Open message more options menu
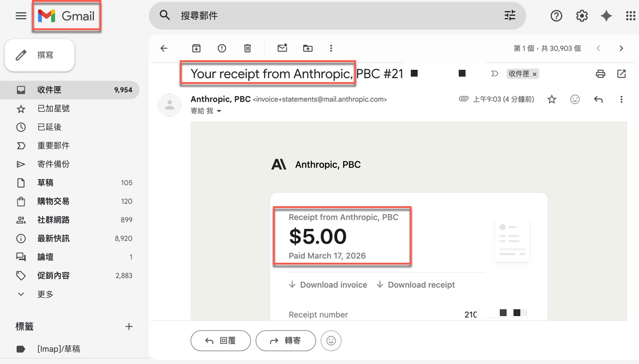This screenshot has width=639, height=364. [x=621, y=99]
